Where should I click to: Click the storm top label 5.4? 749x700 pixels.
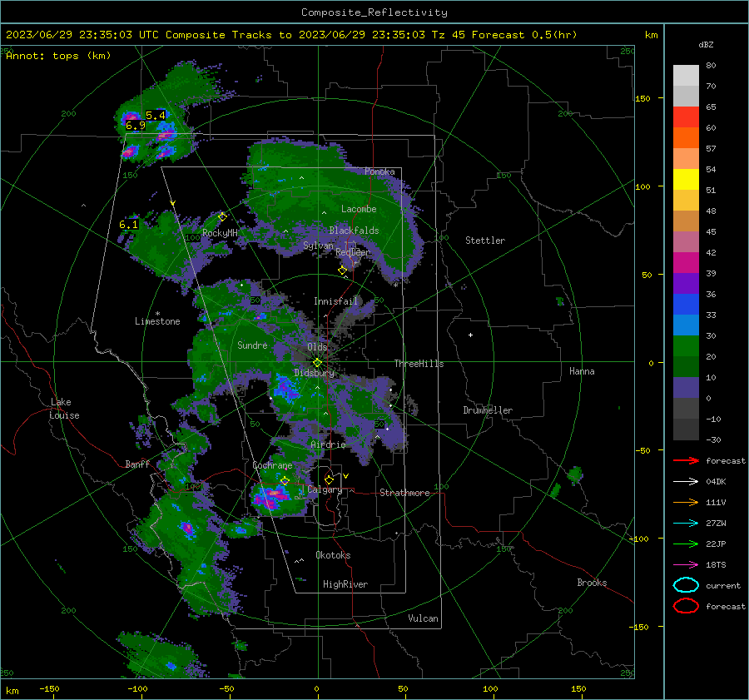pos(156,115)
